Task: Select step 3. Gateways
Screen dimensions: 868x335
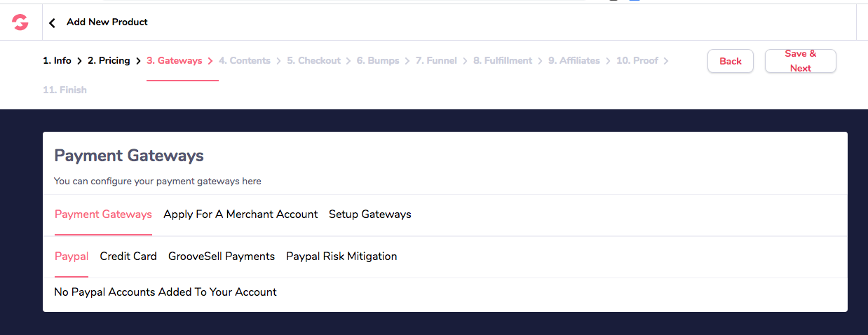Action: tap(174, 61)
